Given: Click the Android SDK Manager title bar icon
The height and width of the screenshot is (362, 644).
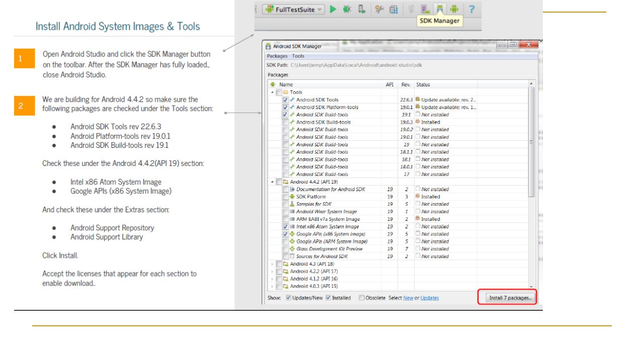Looking at the screenshot, I should coord(268,46).
